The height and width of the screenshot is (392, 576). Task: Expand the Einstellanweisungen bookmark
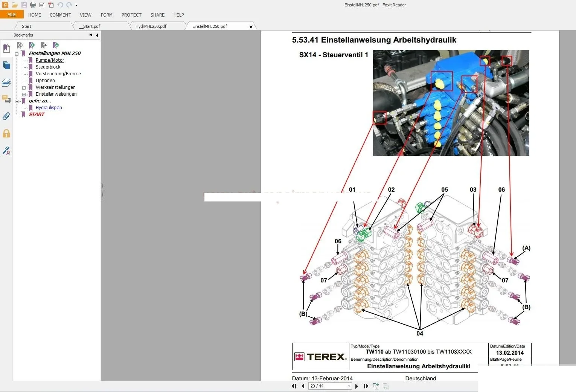click(x=24, y=95)
